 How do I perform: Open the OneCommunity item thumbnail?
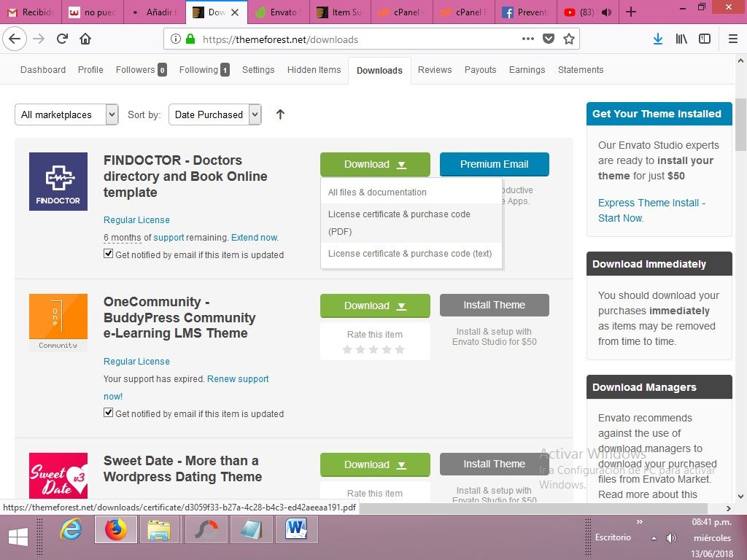[58, 323]
